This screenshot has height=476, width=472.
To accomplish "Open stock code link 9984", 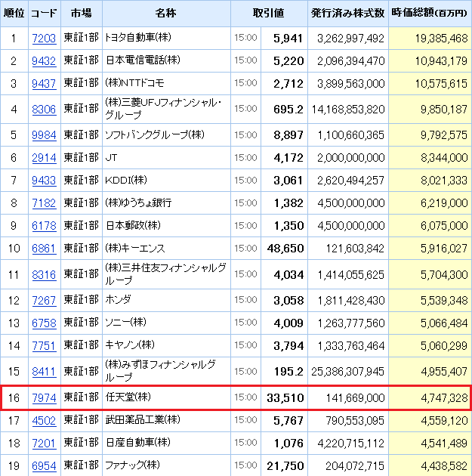I will (44, 135).
